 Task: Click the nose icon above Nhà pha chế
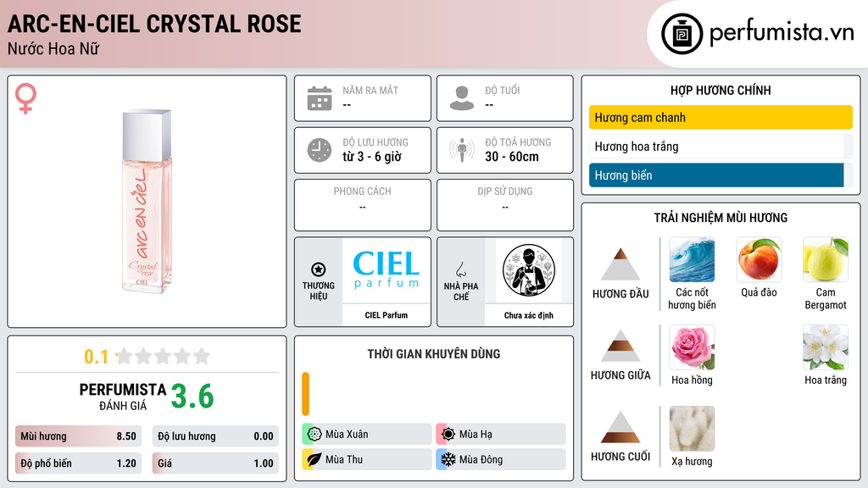(x=460, y=269)
